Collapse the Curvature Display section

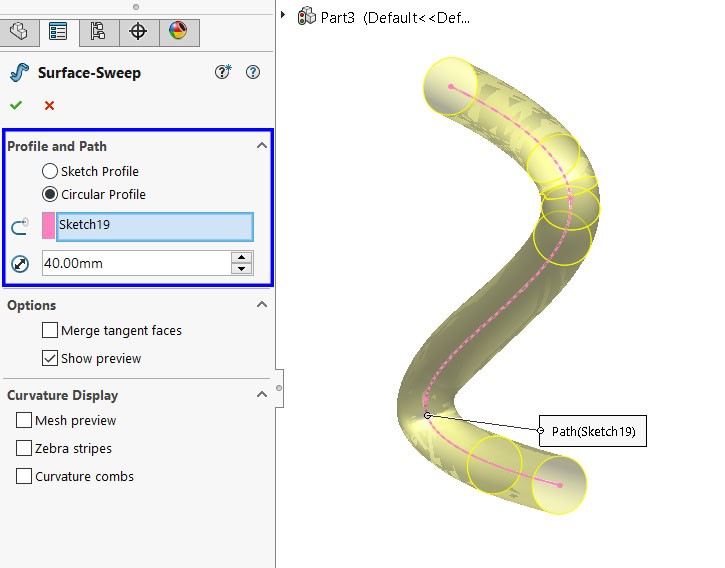[262, 395]
